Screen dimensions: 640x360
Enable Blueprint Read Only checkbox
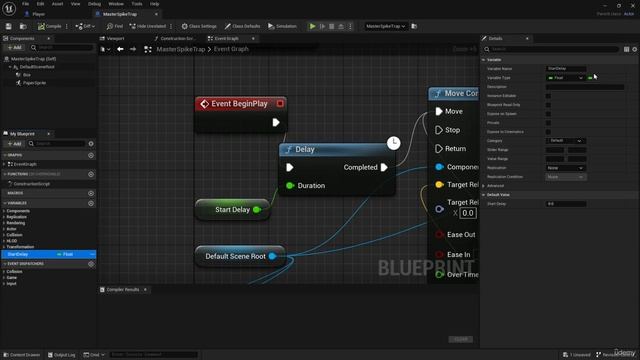coord(548,105)
